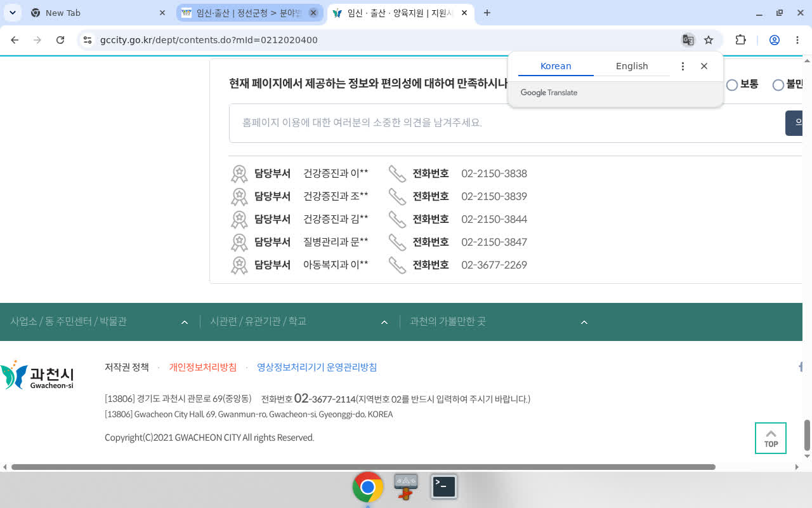Switch to the 정선군청 임신·출산 tab
This screenshot has height=508, width=812.
249,13
